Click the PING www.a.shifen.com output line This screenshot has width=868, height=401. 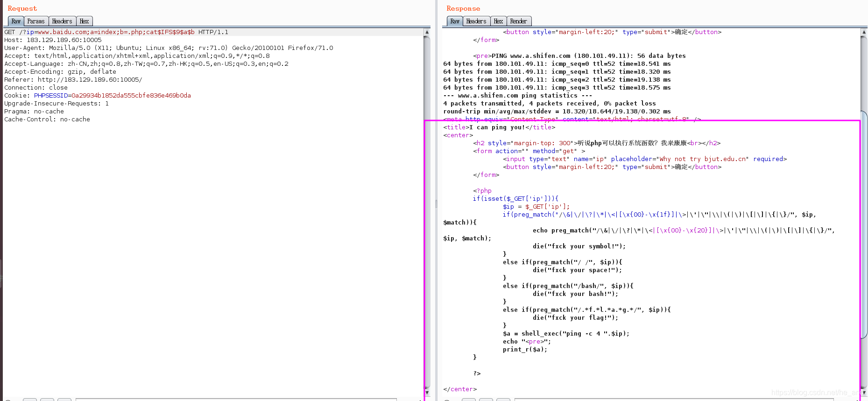(x=579, y=56)
